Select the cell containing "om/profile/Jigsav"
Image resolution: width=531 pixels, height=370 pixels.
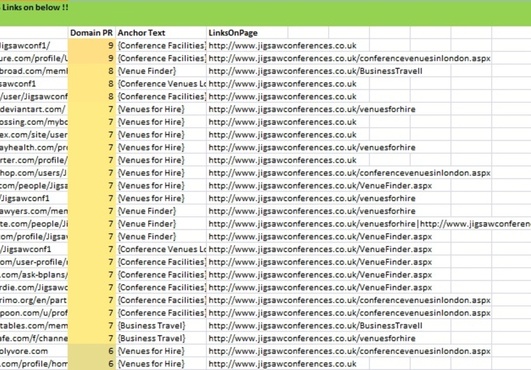34,236
